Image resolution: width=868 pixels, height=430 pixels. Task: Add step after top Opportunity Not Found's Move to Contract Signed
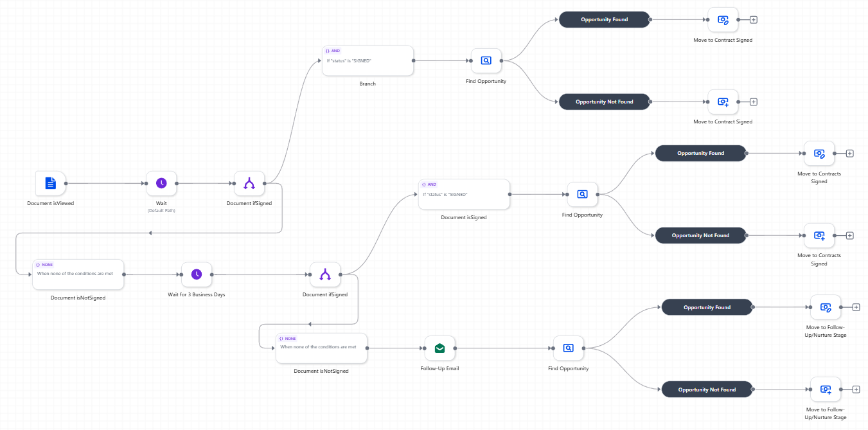click(754, 102)
